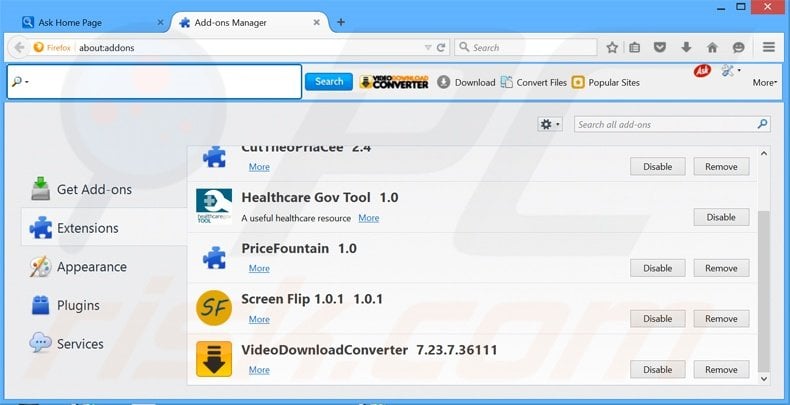Open More link for VideoDownloadConverter
Viewport: 790px width, 405px height.
coord(259,370)
